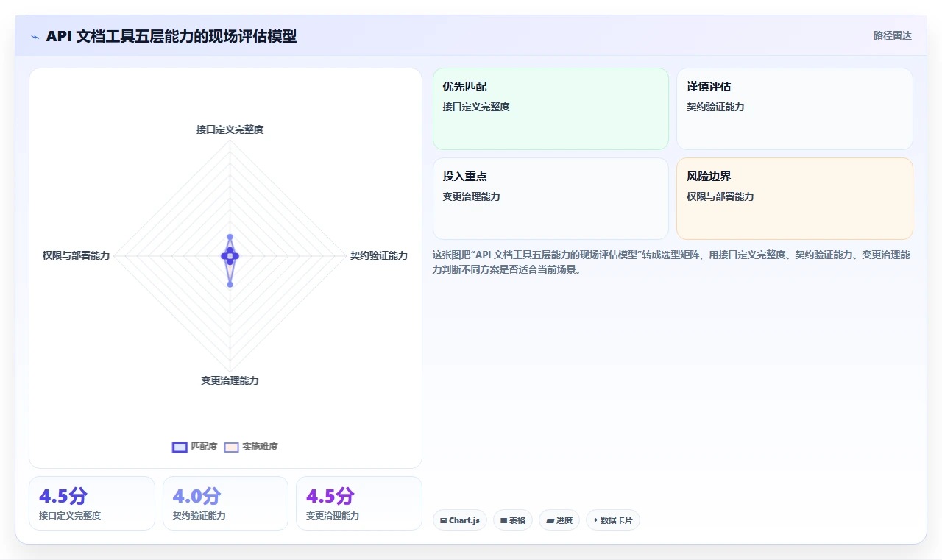
Task: Click the 4.5分 接口定义完整度 score card
Action: point(92,503)
